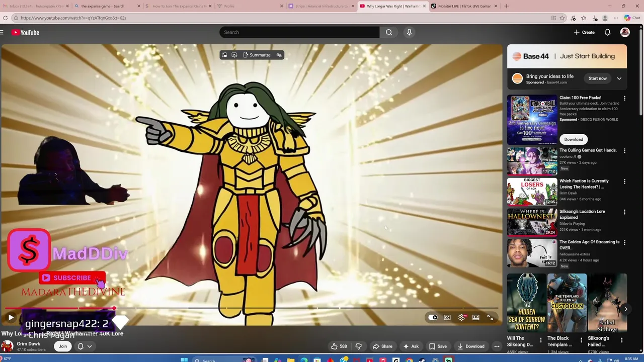Open YouTube notifications bell
644x362 pixels.
pyautogui.click(x=607, y=32)
